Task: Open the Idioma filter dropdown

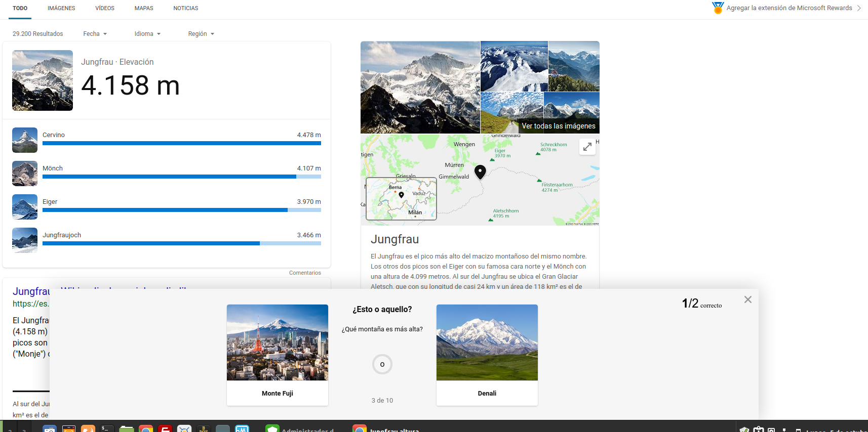Action: 147,34
